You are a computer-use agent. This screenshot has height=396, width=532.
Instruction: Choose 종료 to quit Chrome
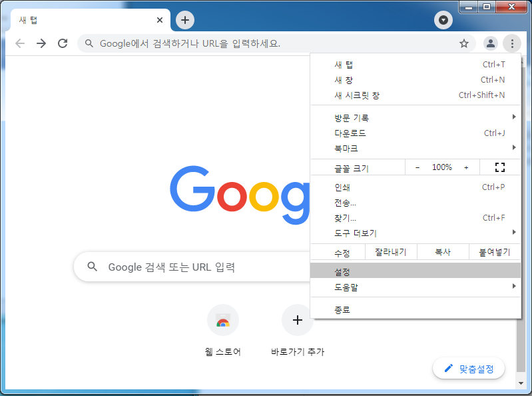[415, 309]
